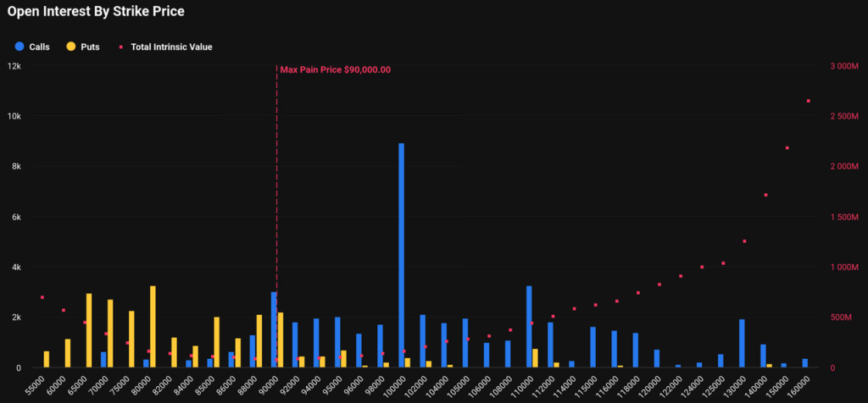Select the tallest blue call bar at 100000

401,254
